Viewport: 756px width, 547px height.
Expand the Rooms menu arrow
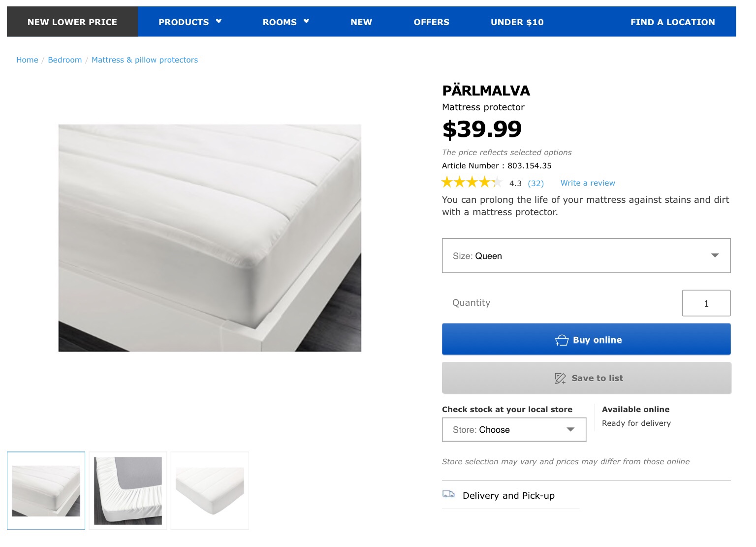[306, 21]
